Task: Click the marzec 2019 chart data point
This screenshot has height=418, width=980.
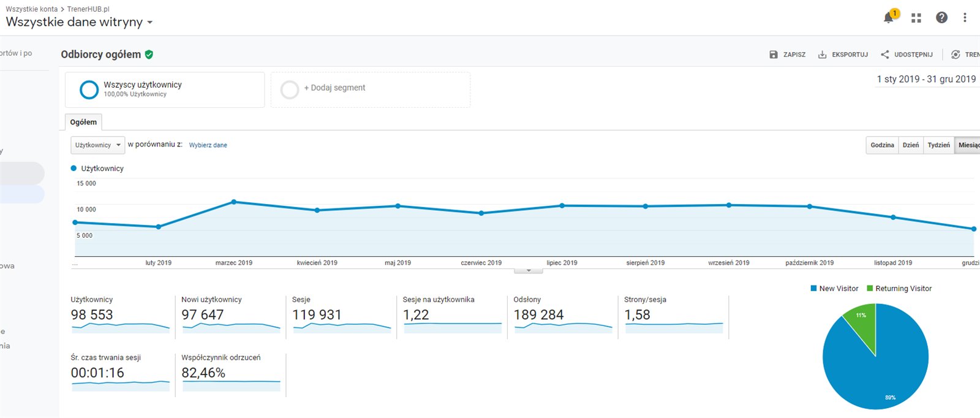Action: point(234,202)
